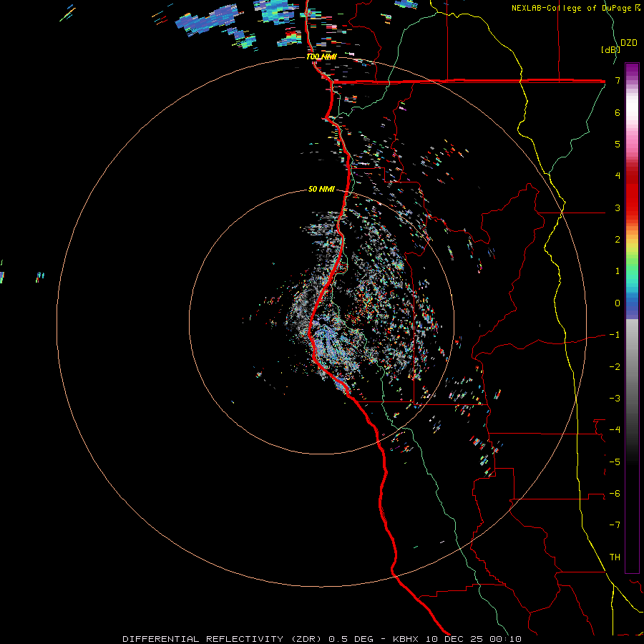Click the 100 NMI range ring label
Screen dimensions: 644x644
click(321, 57)
